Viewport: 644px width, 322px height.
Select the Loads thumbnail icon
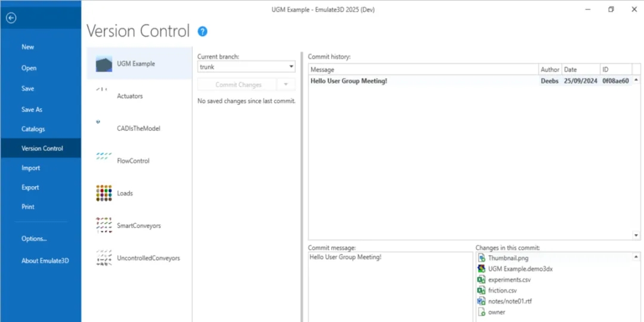[x=104, y=193]
